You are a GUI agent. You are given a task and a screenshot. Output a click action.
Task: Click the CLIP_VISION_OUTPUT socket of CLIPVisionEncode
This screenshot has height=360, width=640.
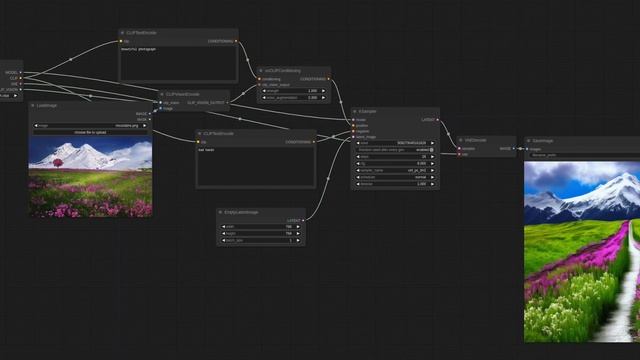coord(227,102)
